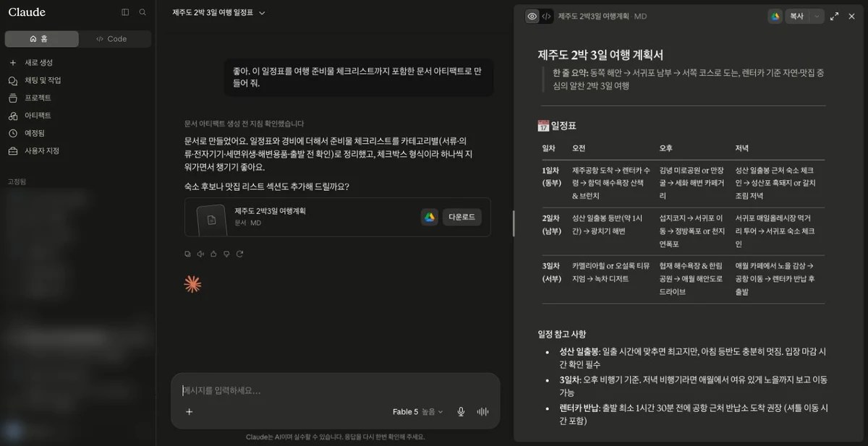Give the response a thumbs down

[x=226, y=254]
